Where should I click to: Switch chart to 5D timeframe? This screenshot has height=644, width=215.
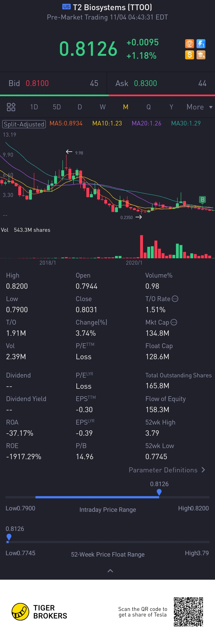pyautogui.click(x=57, y=107)
